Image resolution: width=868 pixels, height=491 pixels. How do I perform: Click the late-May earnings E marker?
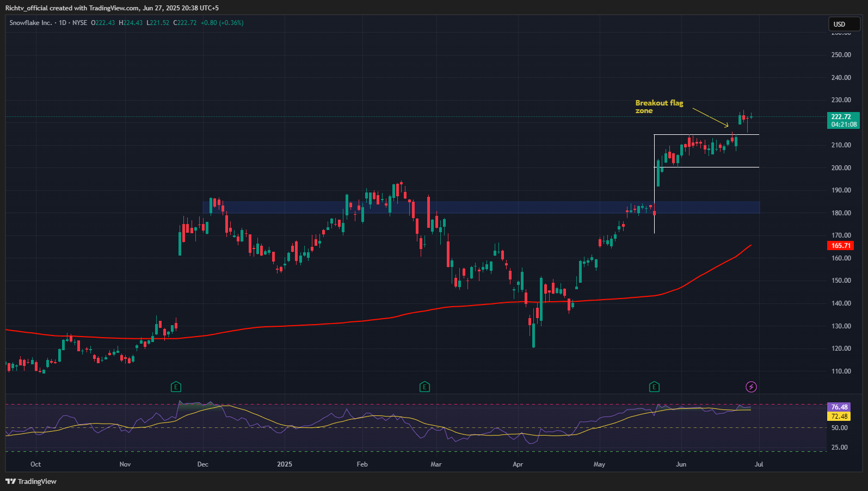(x=654, y=387)
